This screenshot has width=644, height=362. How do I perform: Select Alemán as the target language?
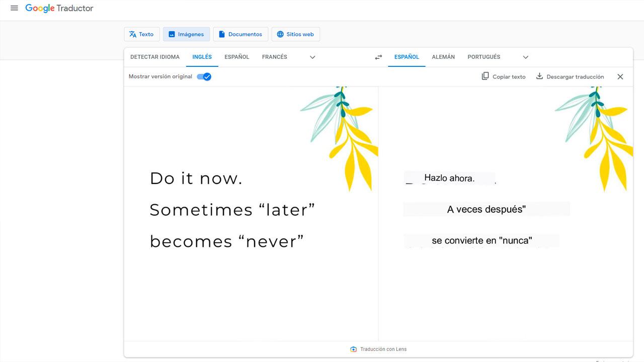click(443, 57)
